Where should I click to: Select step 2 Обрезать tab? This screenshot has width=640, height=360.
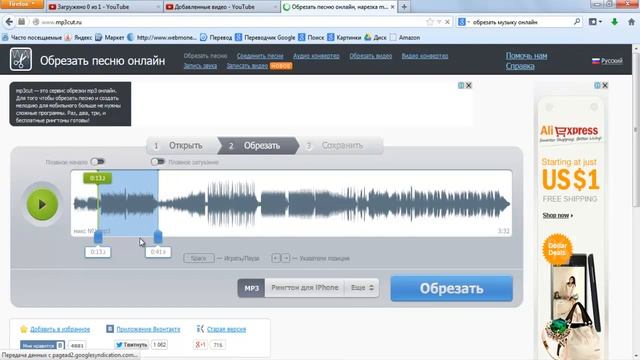point(258,146)
